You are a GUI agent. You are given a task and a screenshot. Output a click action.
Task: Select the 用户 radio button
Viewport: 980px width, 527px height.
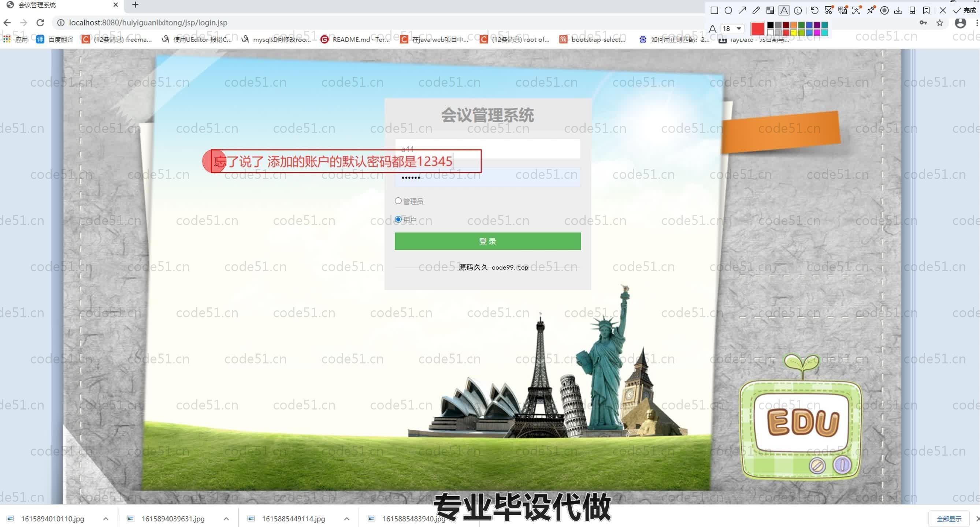point(398,219)
